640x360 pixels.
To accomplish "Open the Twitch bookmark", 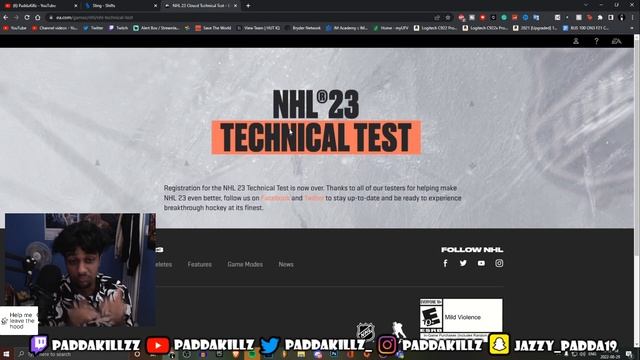I will tap(118, 28).
